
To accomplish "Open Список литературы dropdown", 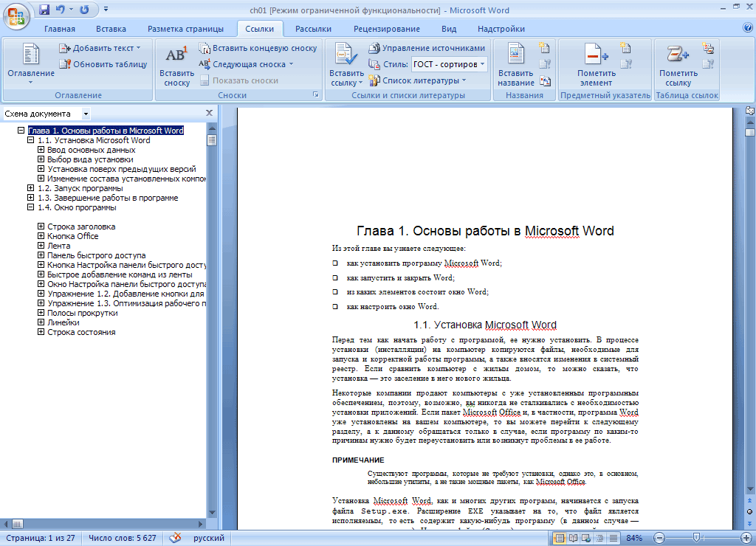I will (418, 80).
